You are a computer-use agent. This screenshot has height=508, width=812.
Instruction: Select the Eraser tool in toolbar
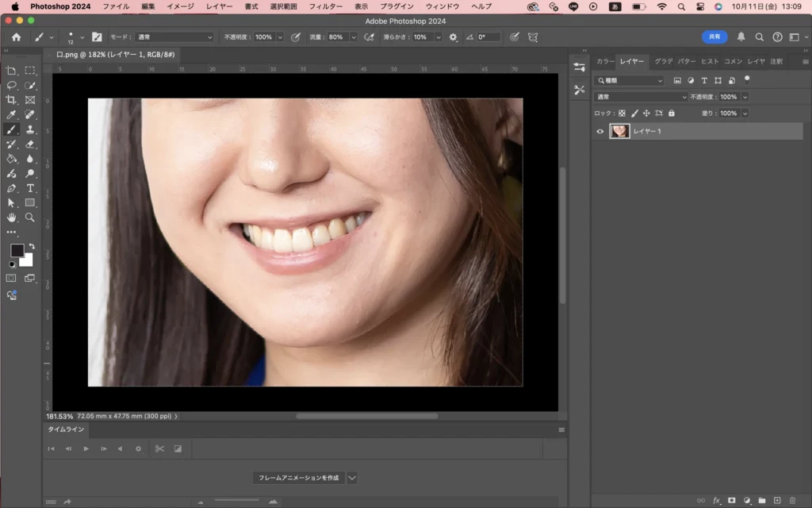click(30, 144)
